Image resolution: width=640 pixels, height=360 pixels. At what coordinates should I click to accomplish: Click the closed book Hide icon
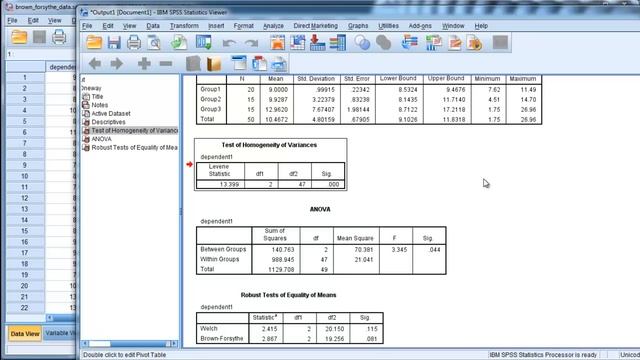pos(193,63)
